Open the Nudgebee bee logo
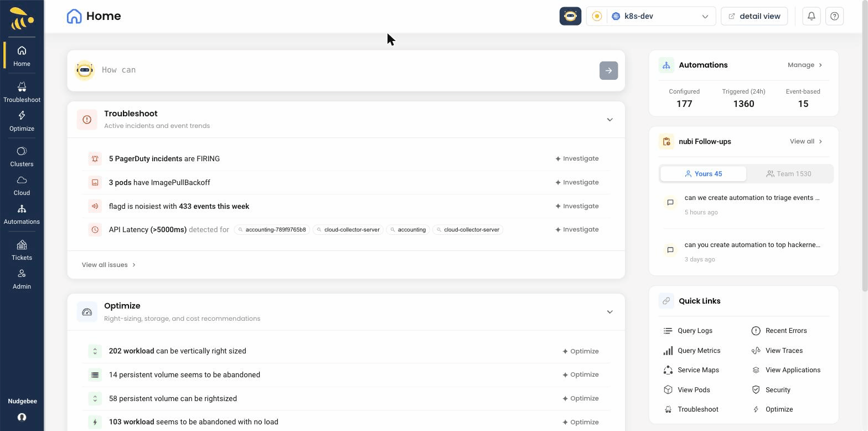Screen dimensions: 868x431 coord(22,18)
